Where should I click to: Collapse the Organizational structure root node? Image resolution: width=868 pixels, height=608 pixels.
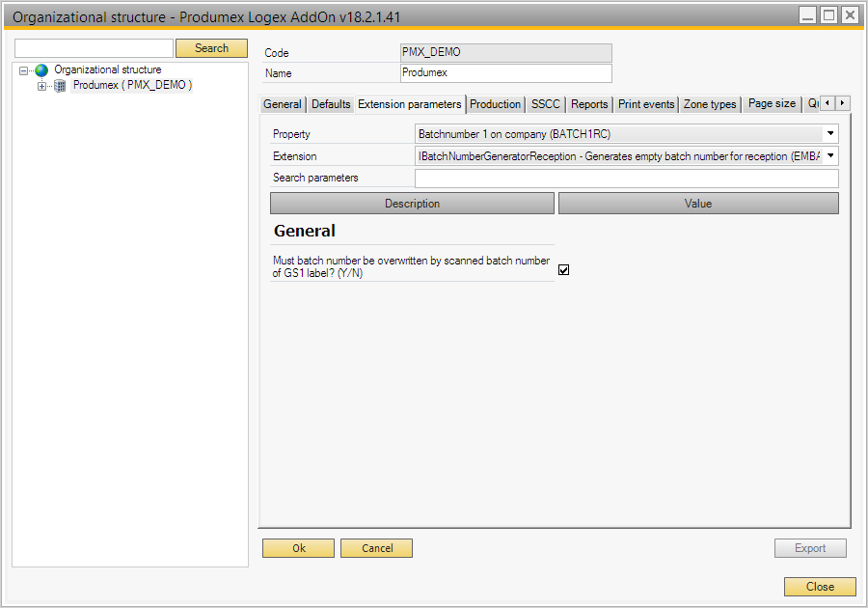24,70
